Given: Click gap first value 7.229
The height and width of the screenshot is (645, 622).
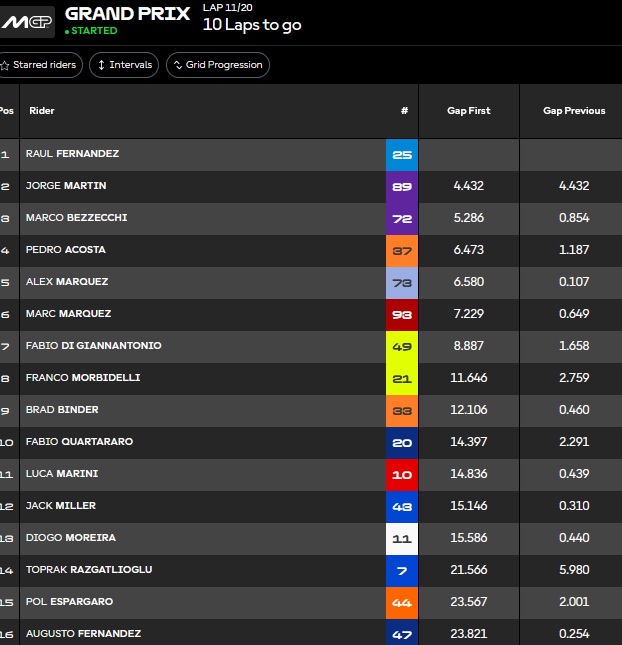Looking at the screenshot, I should pyautogui.click(x=469, y=314).
